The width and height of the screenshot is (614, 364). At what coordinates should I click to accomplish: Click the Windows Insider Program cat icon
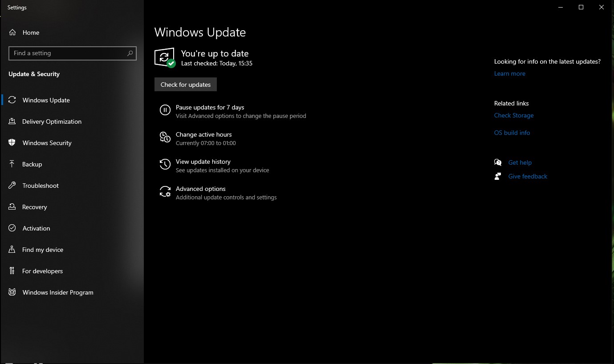(12, 292)
